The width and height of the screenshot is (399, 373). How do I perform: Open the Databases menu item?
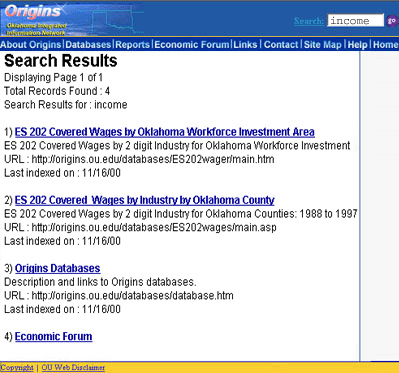pyautogui.click(x=88, y=45)
